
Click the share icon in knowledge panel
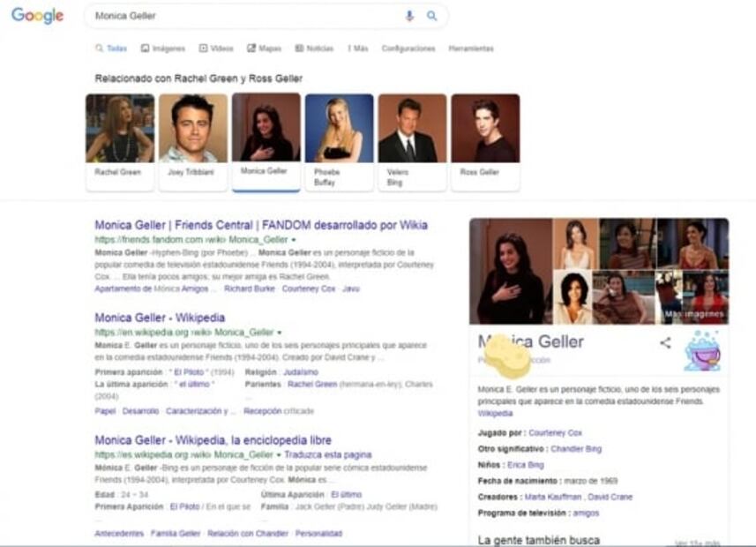tap(665, 343)
